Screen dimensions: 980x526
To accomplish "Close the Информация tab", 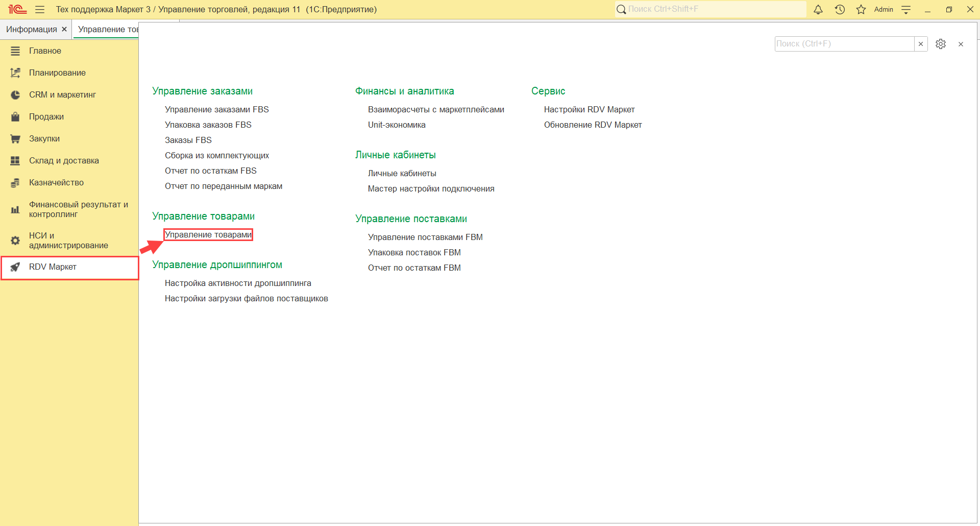I will 64,30.
